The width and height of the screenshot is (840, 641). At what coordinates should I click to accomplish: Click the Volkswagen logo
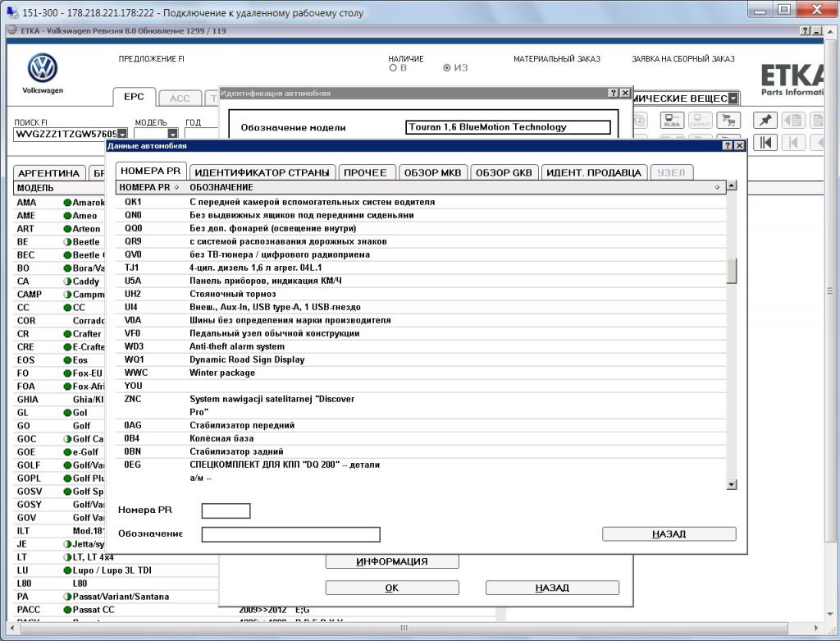coord(43,68)
